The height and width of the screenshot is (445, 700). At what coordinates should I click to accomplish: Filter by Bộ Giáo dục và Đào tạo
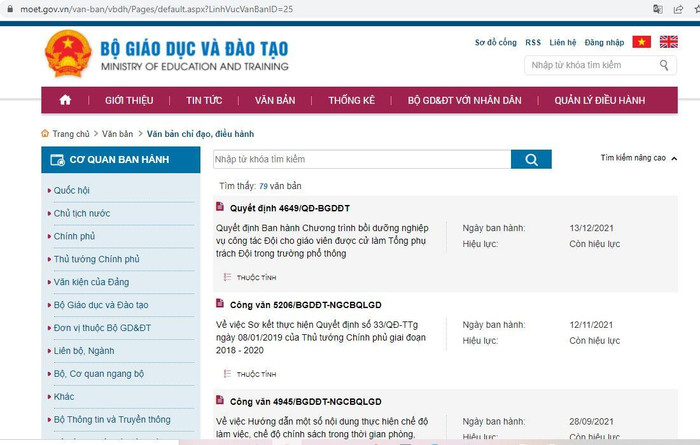[x=101, y=305]
